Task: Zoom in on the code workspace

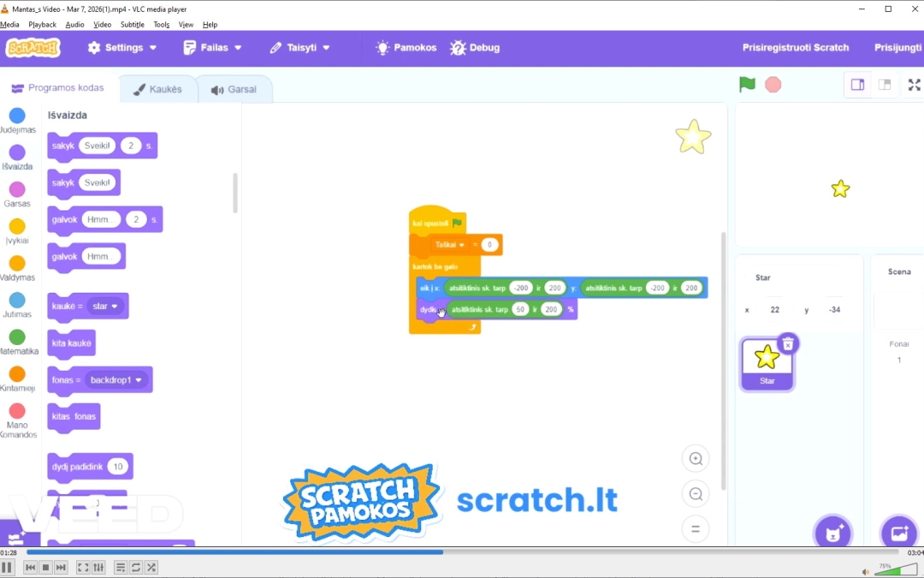Action: coord(696,459)
